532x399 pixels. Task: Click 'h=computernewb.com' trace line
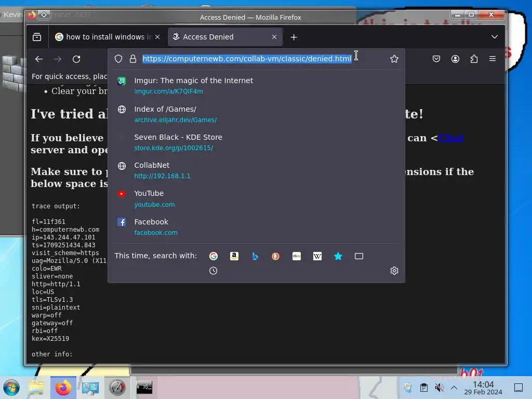coord(65,230)
